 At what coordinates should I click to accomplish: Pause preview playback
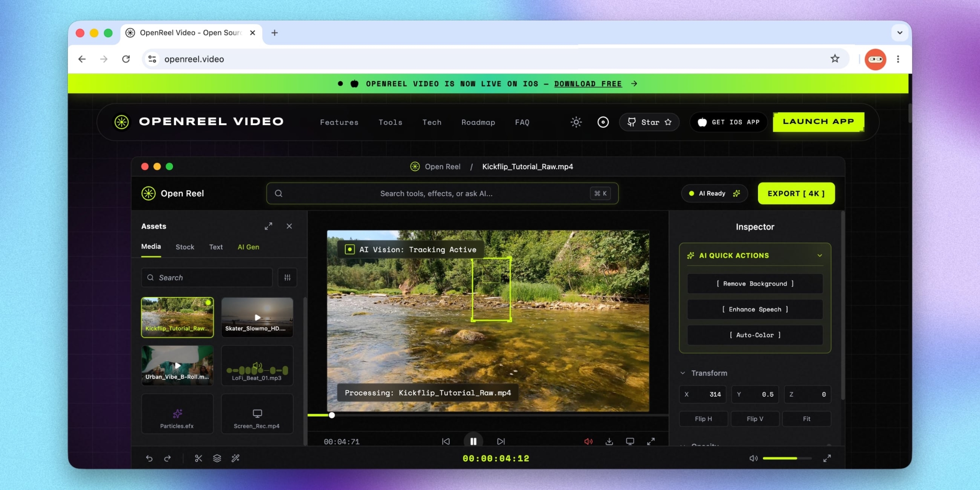(x=473, y=441)
